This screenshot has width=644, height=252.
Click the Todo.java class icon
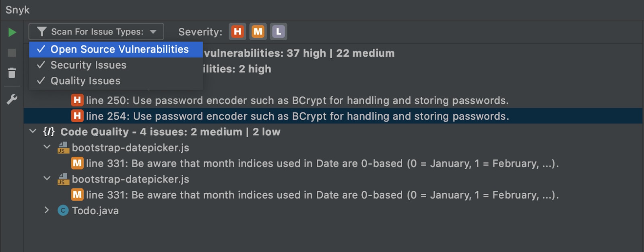pos(63,211)
